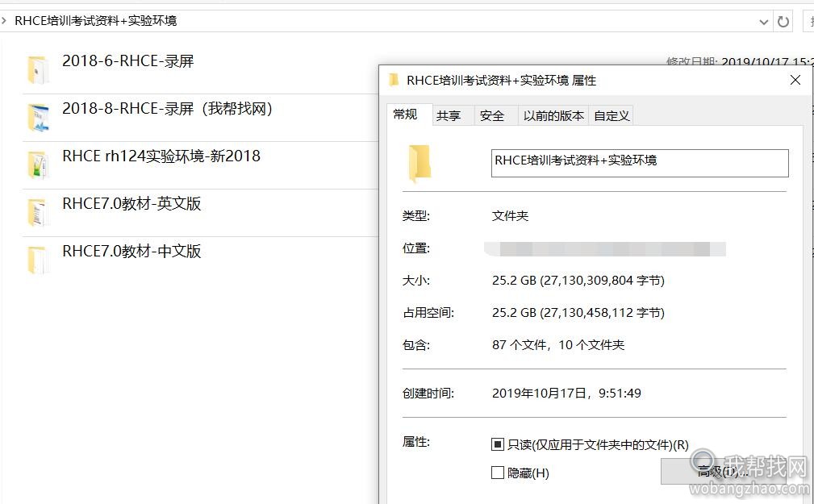Click the refresh icon in address bar

783,21
